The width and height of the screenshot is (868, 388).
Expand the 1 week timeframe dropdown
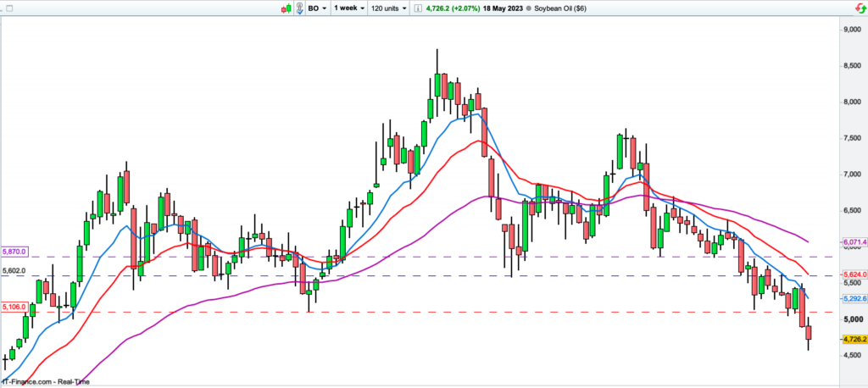point(349,8)
